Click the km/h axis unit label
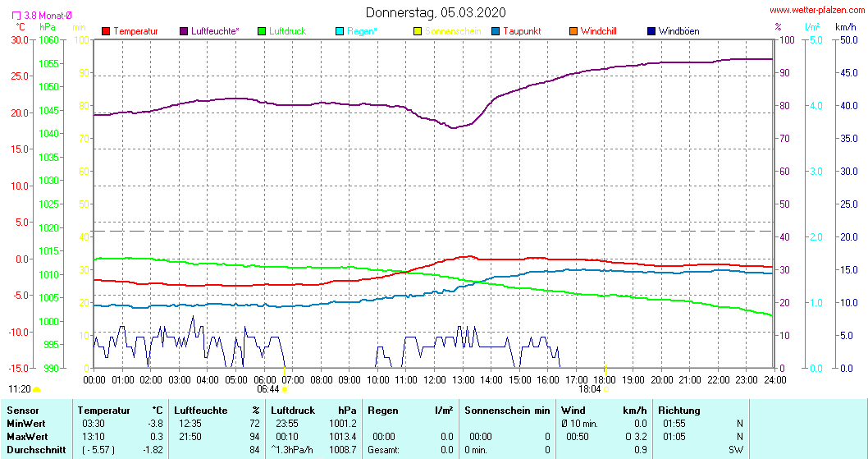 (845, 26)
